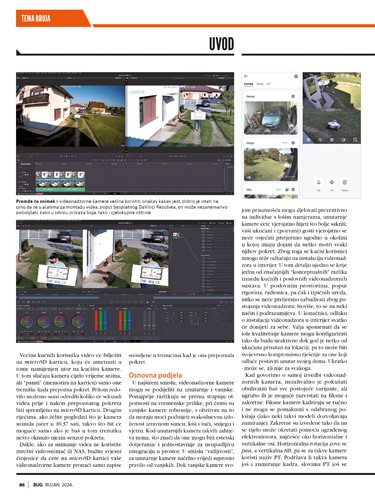The height and width of the screenshot is (499, 375).
Task: Tap the blue round add-device button
Action: pos(296,77)
